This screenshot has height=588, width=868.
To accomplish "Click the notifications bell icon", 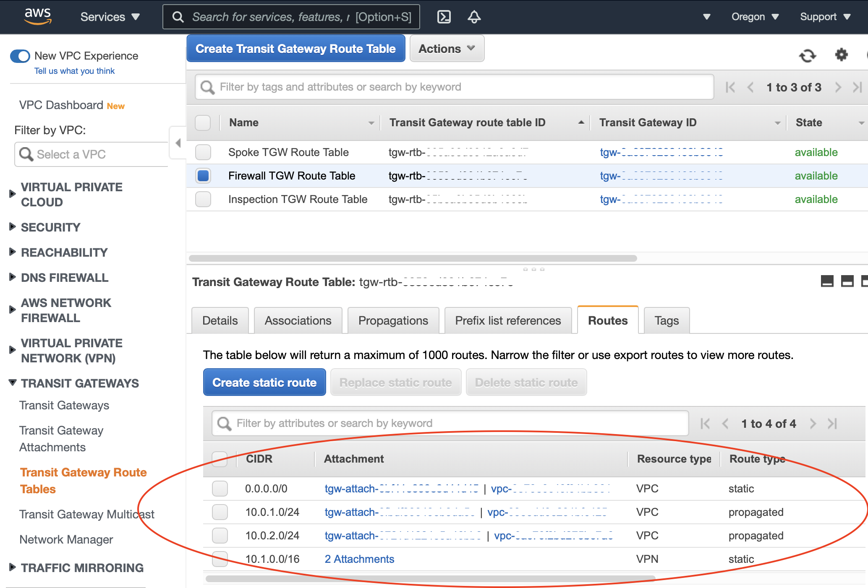I will click(x=474, y=17).
